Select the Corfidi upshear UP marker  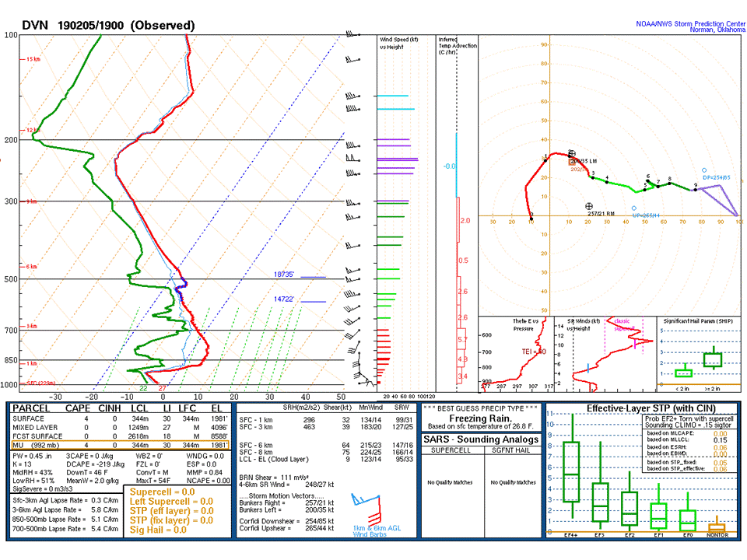[x=634, y=208]
